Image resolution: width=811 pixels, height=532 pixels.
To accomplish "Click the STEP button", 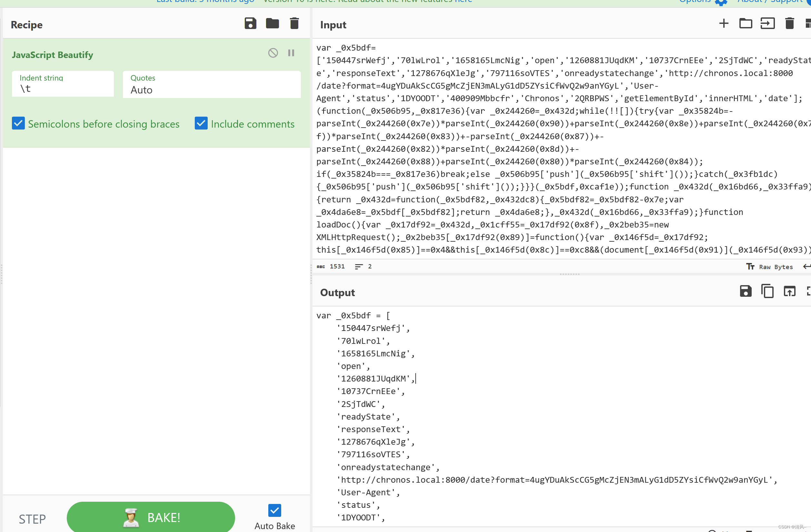I will [32, 519].
